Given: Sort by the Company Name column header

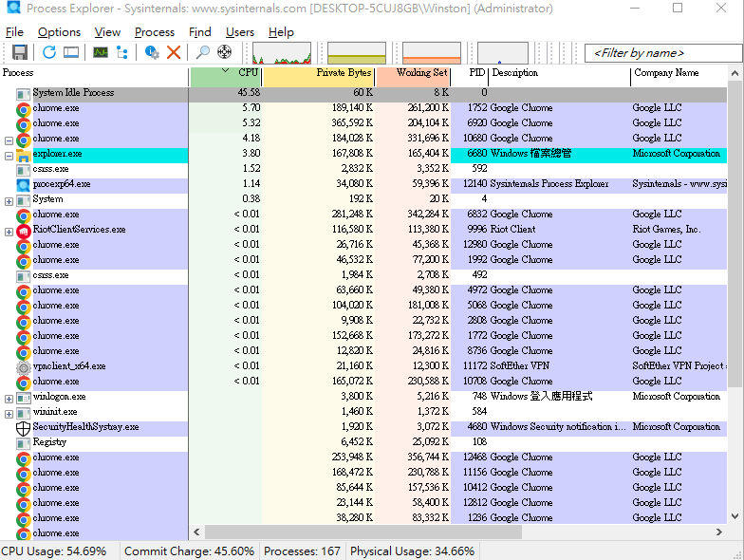Looking at the screenshot, I should [679, 76].
